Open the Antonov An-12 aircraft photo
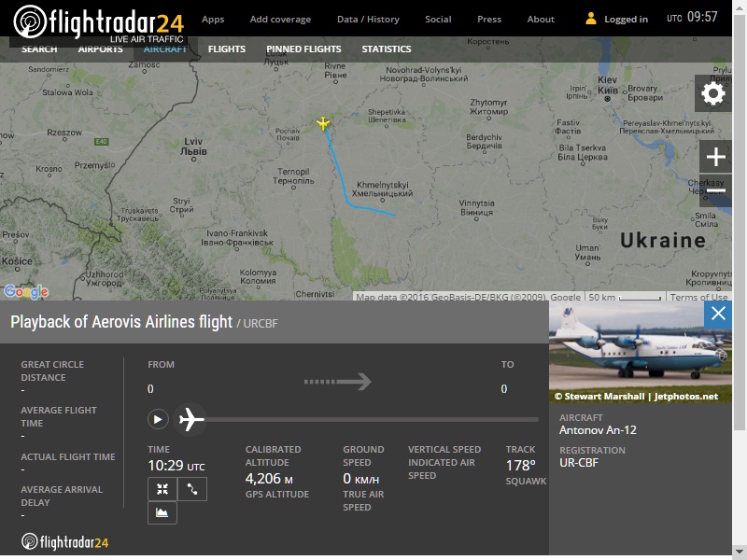Screen dimensions: 747x560 tap(639, 351)
